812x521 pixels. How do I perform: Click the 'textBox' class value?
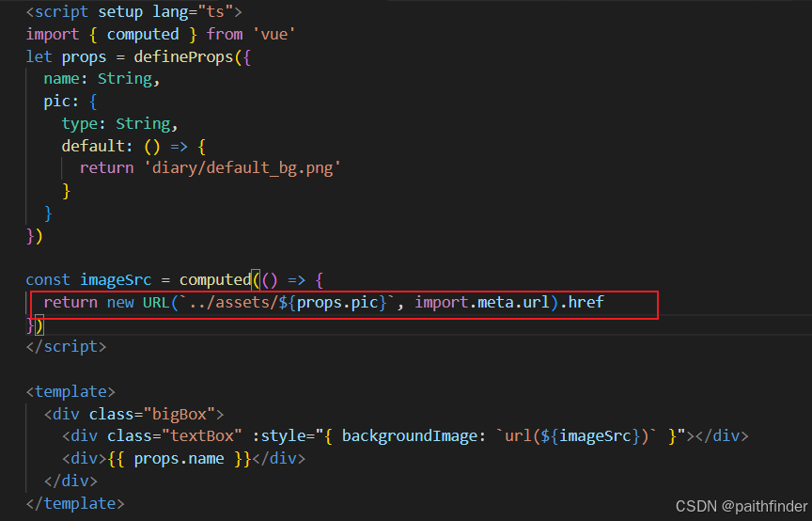coord(201,436)
